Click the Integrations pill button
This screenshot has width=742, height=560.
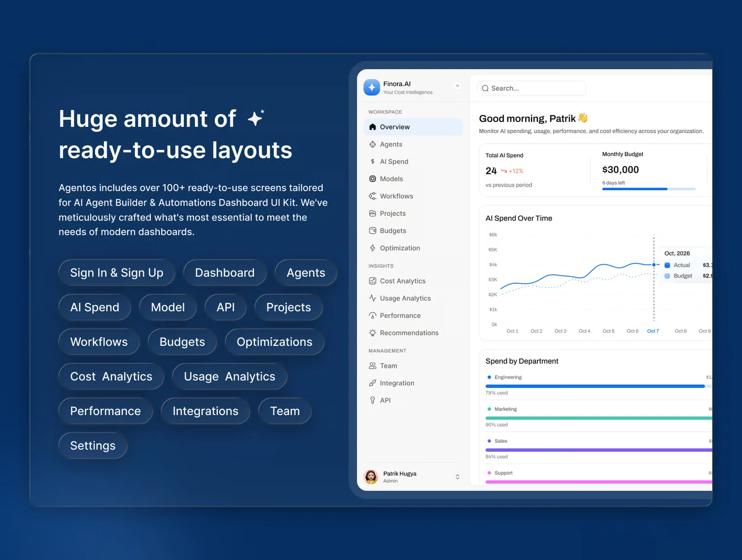pos(206,411)
